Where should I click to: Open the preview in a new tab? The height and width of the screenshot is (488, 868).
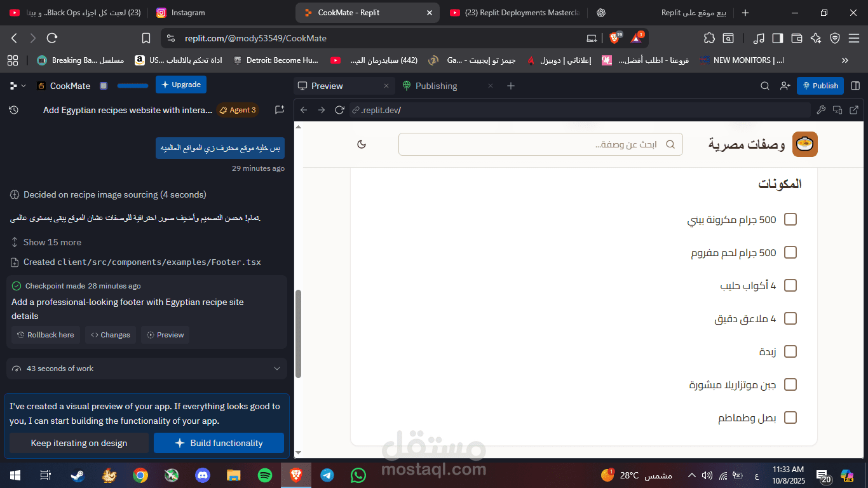[854, 110]
